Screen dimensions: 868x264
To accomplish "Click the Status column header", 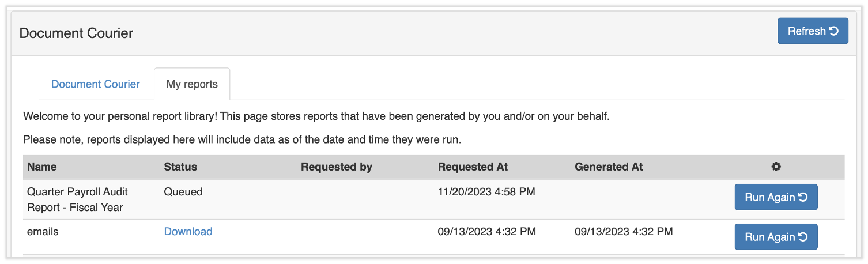I will coord(180,167).
